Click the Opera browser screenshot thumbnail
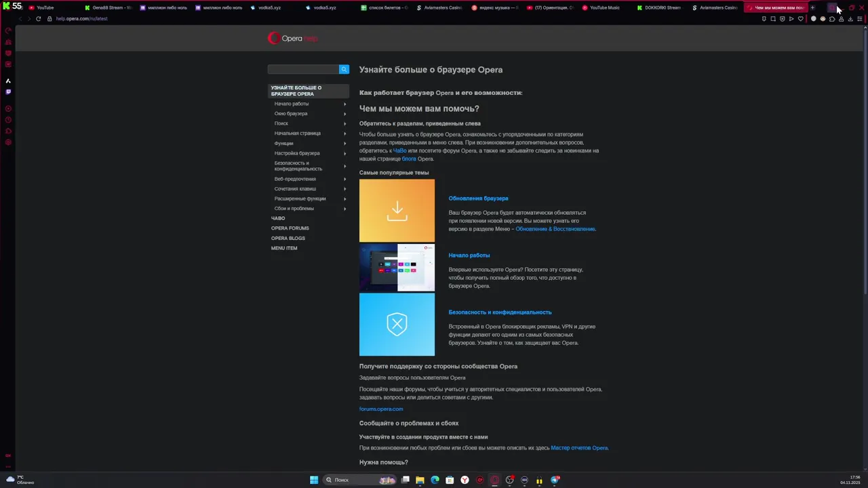868x488 pixels. pyautogui.click(x=397, y=268)
